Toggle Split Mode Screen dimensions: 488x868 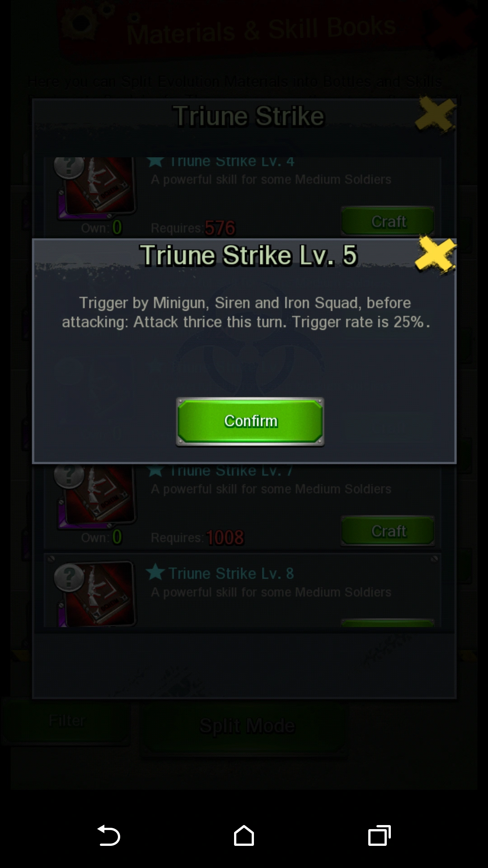247,726
